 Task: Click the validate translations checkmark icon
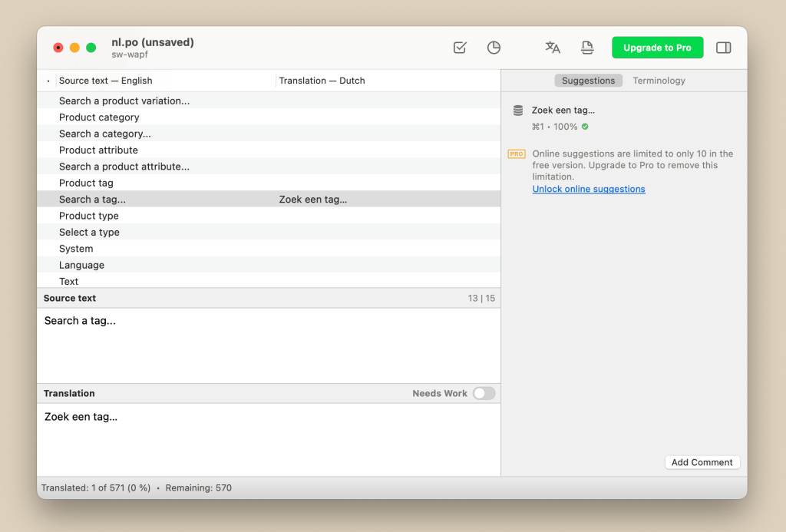pos(459,47)
